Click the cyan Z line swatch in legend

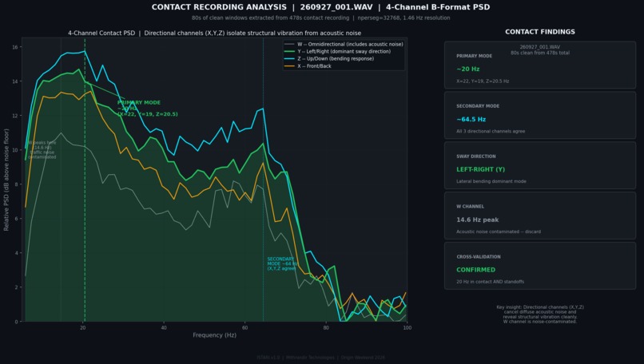289,59
